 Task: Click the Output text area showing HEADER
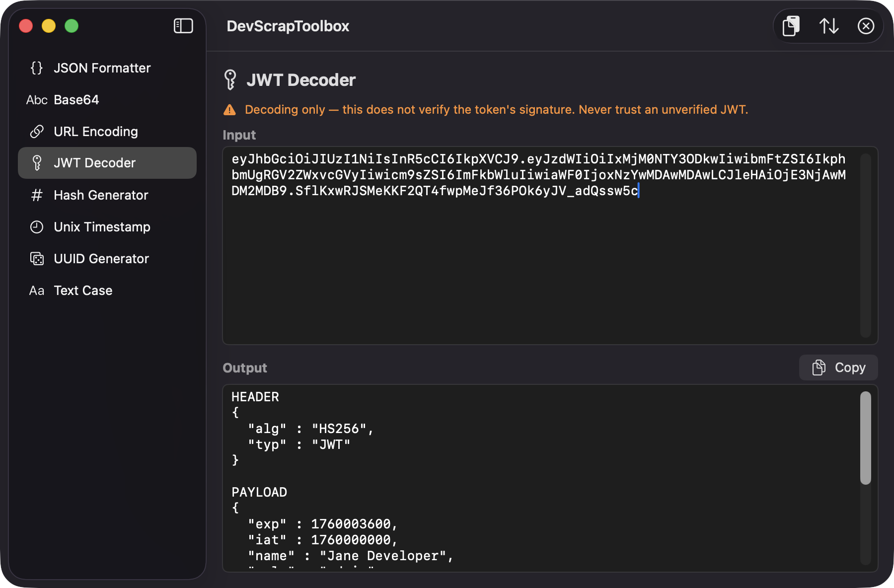(550, 478)
